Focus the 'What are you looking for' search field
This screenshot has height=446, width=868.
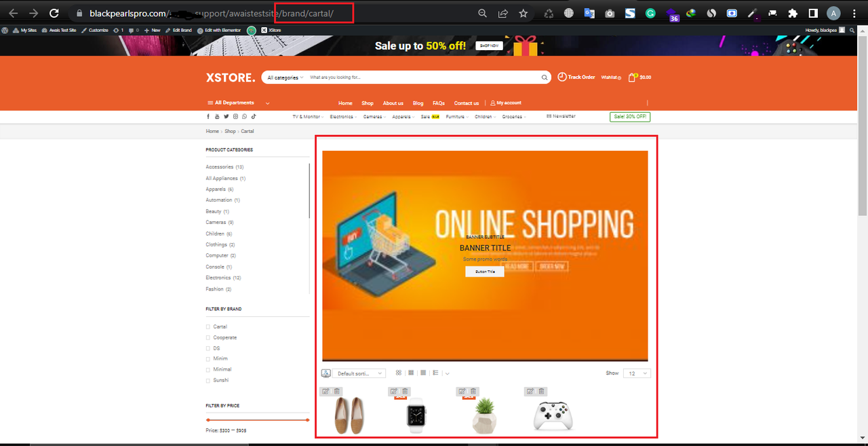(424, 77)
